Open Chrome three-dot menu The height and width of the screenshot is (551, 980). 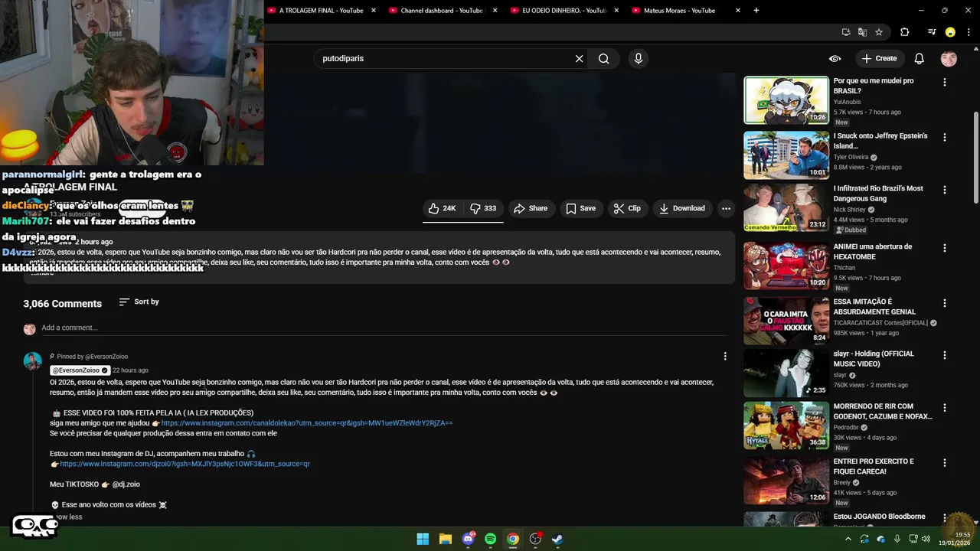click(x=968, y=32)
